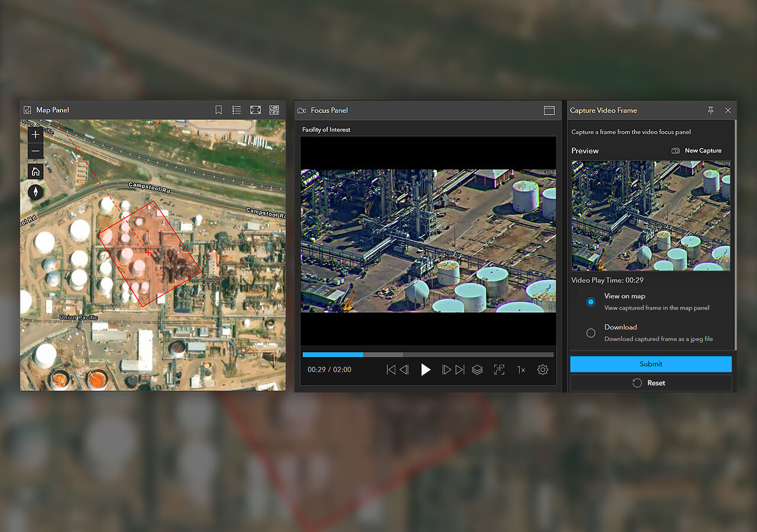The width and height of the screenshot is (757, 532).
Task: Select the View on map option
Action: [590, 301]
